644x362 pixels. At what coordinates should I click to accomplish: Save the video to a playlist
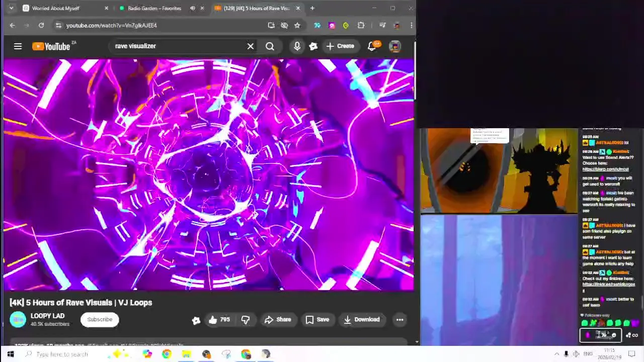pyautogui.click(x=317, y=320)
